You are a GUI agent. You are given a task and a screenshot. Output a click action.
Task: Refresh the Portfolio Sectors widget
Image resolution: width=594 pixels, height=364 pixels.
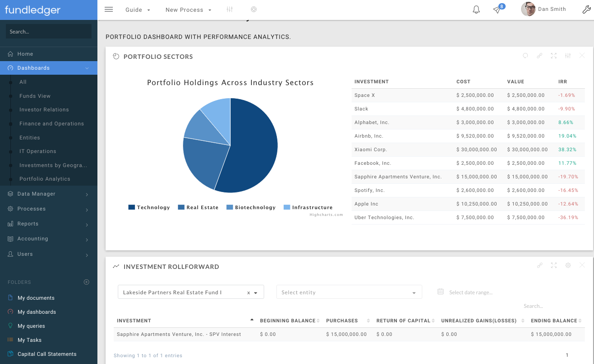coord(526,56)
